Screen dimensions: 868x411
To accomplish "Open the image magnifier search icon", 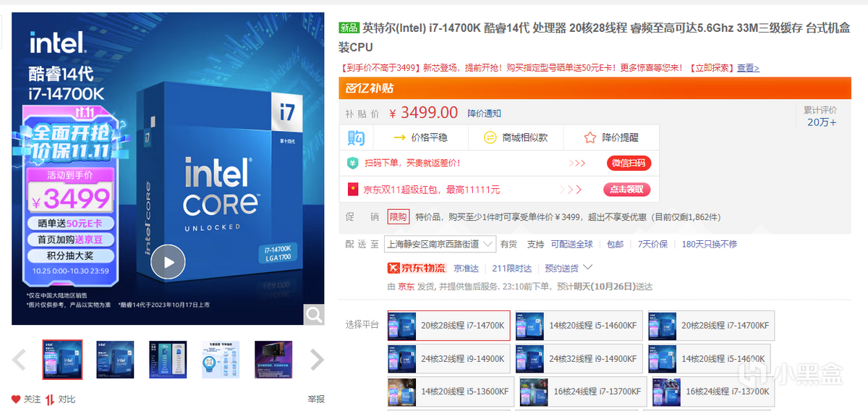I will (x=313, y=314).
